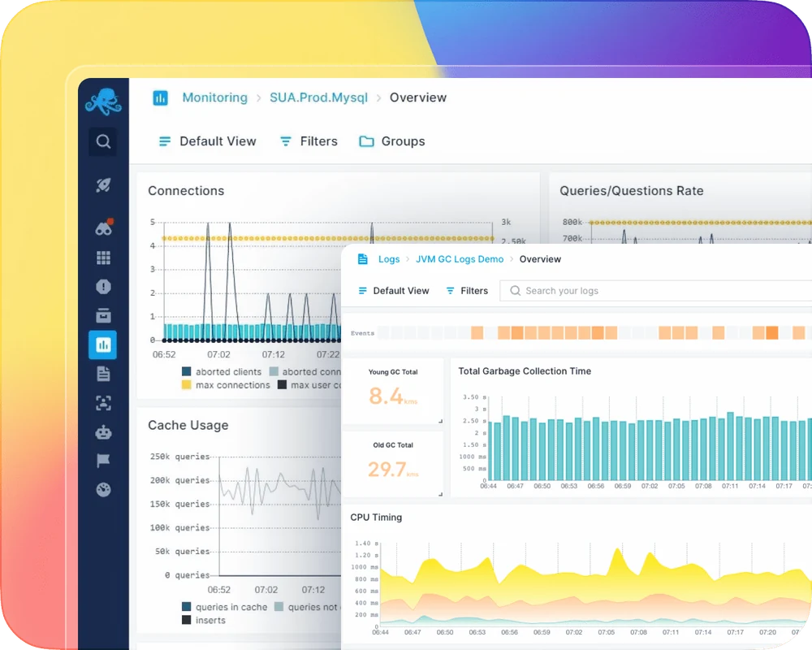Open the binoculars icon with red notification

[x=104, y=227]
